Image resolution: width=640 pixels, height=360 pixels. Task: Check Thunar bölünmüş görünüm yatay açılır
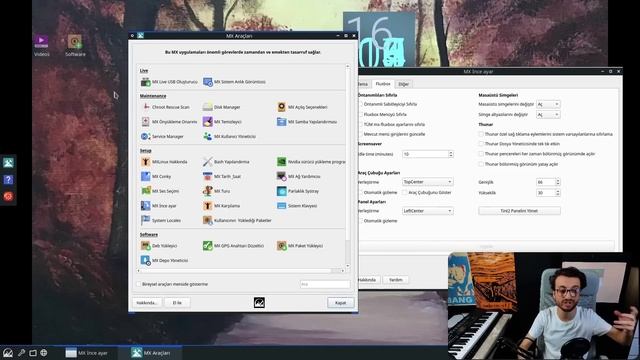click(481, 164)
